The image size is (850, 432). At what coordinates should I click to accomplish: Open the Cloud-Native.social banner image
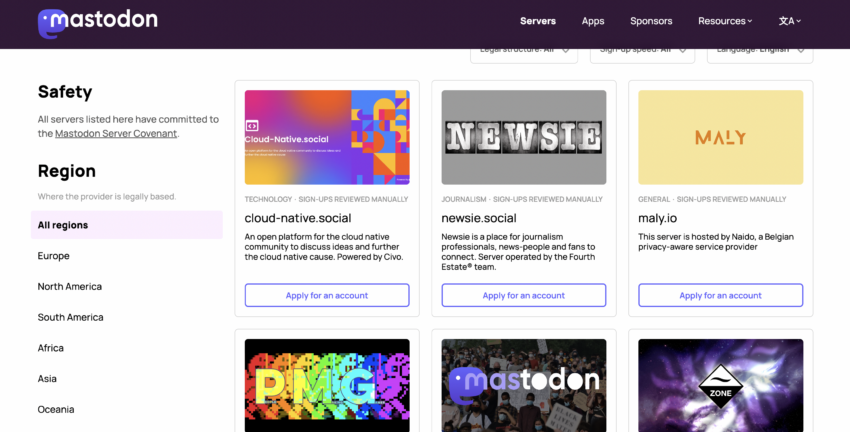[327, 137]
